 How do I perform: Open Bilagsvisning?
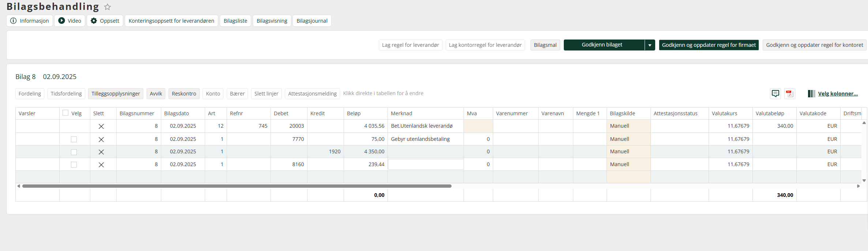point(272,21)
